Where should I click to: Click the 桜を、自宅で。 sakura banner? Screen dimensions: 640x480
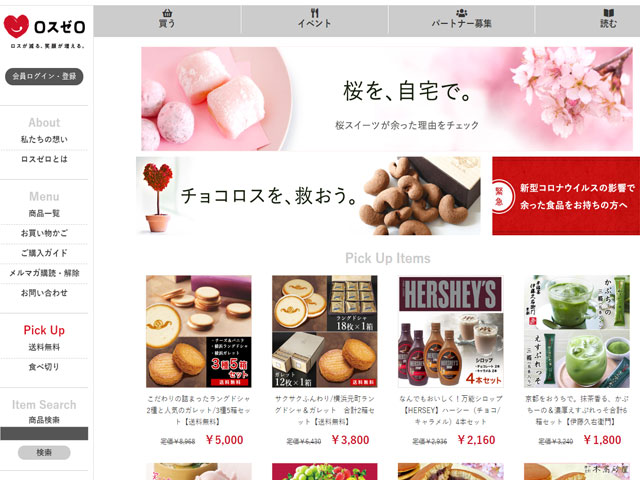387,99
